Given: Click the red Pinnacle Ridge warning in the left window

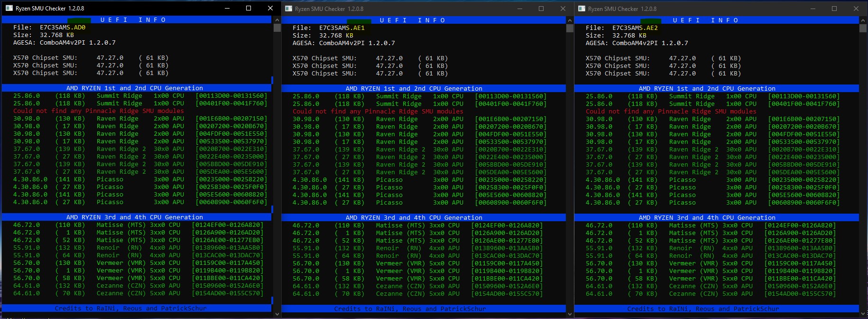Looking at the screenshot, I should [x=99, y=111].
